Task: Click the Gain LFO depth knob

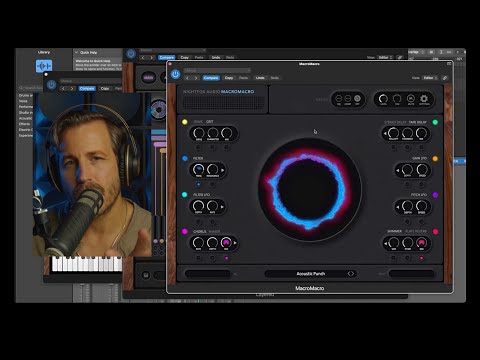Action: [407, 170]
